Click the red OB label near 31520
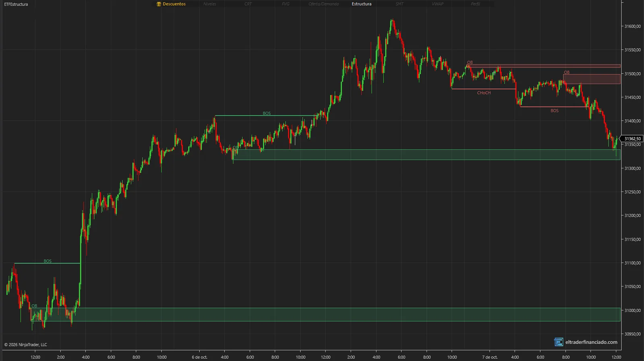This screenshot has height=361, width=644. [470, 63]
